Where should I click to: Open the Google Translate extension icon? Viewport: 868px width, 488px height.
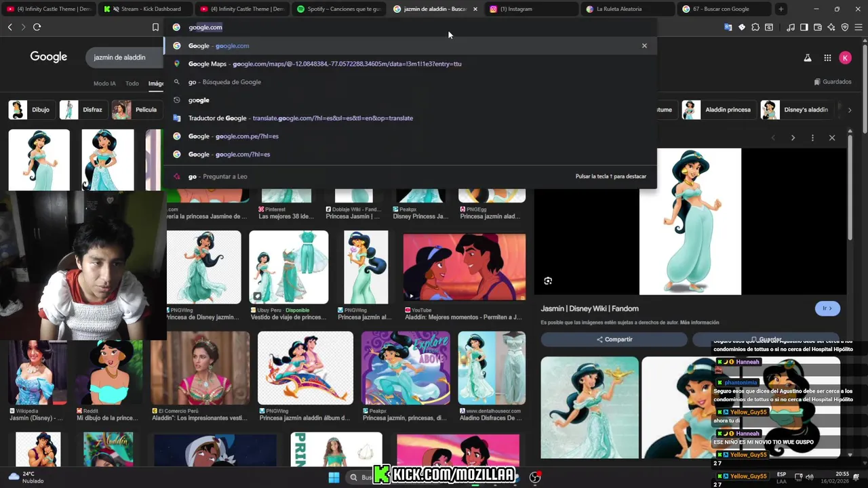(728, 27)
